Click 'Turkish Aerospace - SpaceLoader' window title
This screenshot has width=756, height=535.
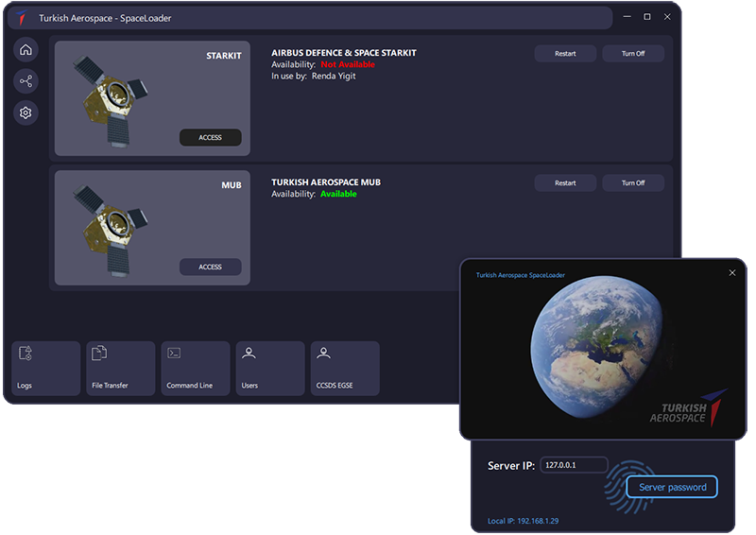(105, 18)
